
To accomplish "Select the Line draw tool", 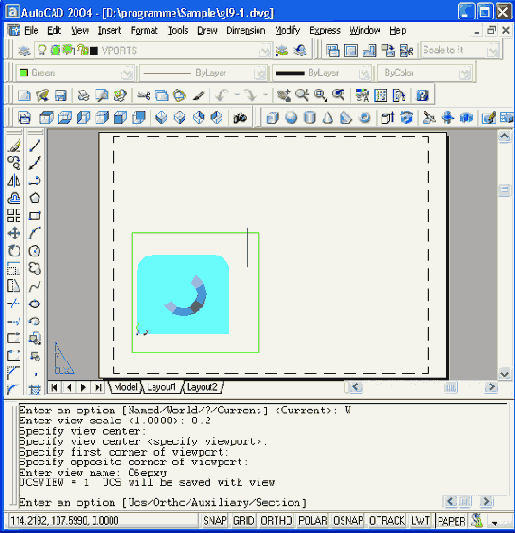I will click(34, 145).
